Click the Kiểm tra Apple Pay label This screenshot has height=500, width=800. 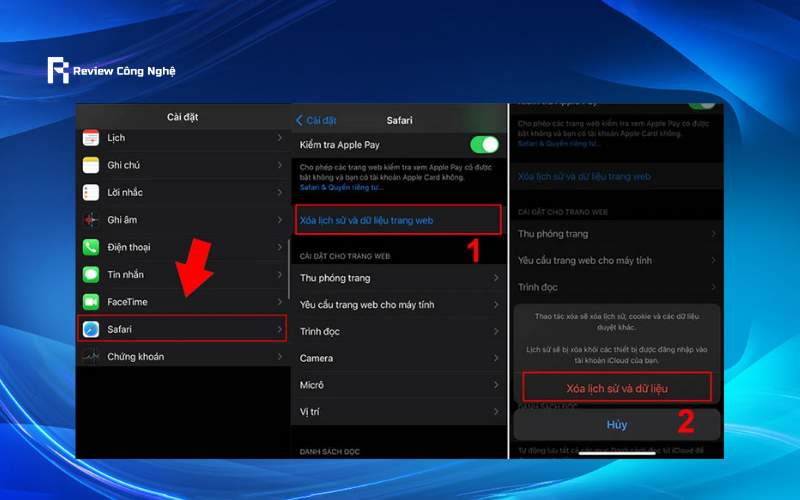tap(340, 145)
